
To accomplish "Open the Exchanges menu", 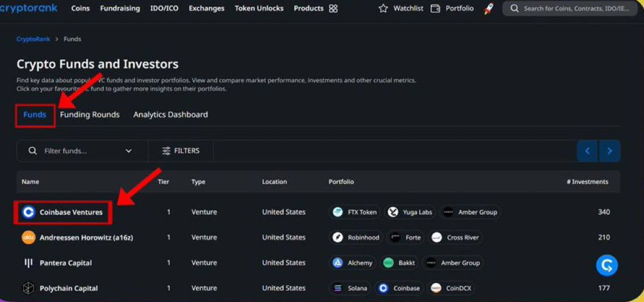I will [x=207, y=9].
